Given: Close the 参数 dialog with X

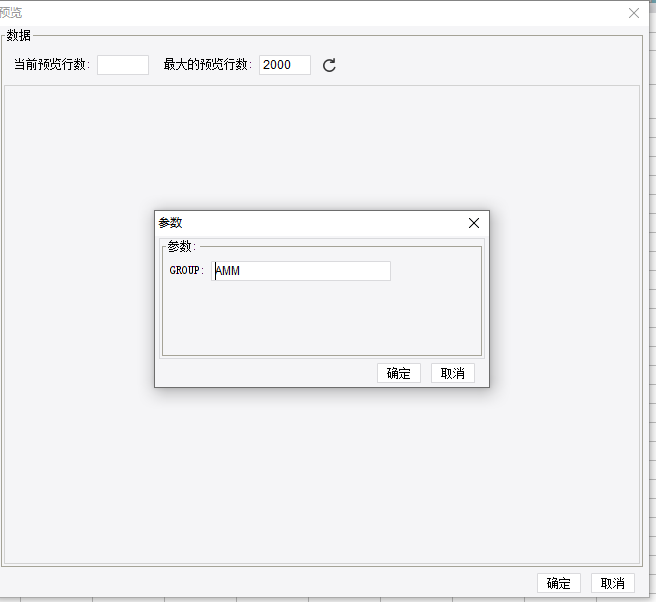Looking at the screenshot, I should pyautogui.click(x=474, y=223).
